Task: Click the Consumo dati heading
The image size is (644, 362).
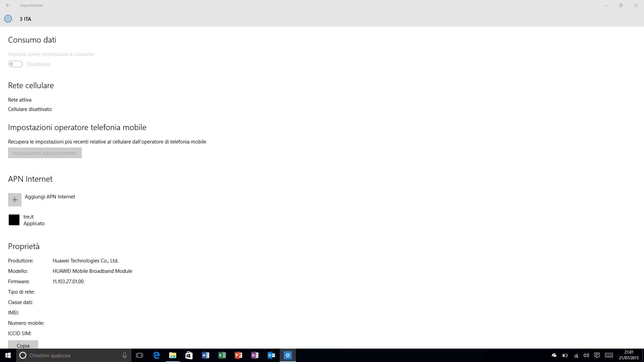Action: click(x=32, y=40)
